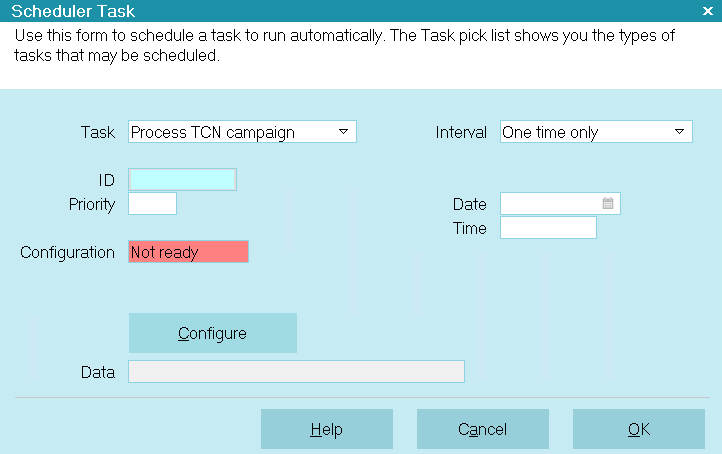The height and width of the screenshot is (454, 722).
Task: Click the Time input field
Action: pos(548,227)
